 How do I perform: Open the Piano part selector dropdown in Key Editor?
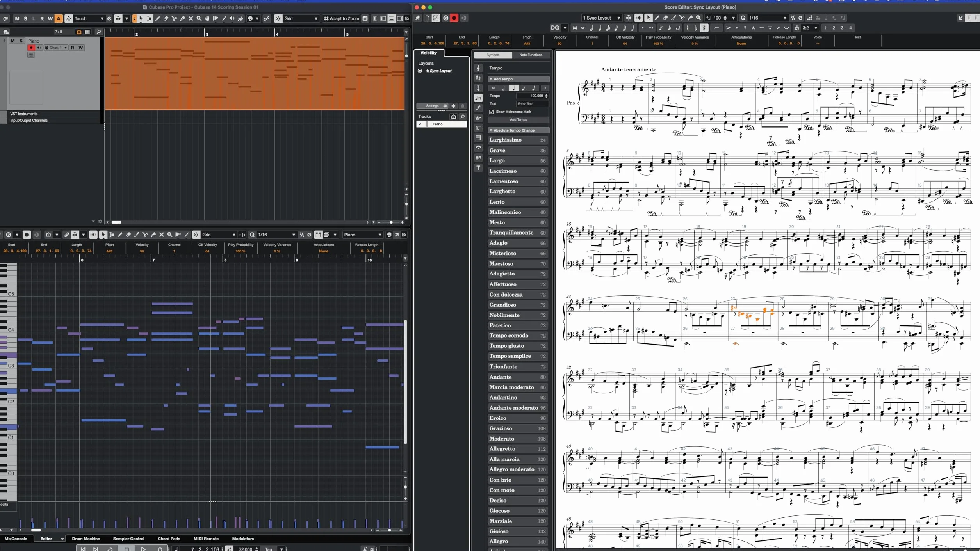(362, 235)
